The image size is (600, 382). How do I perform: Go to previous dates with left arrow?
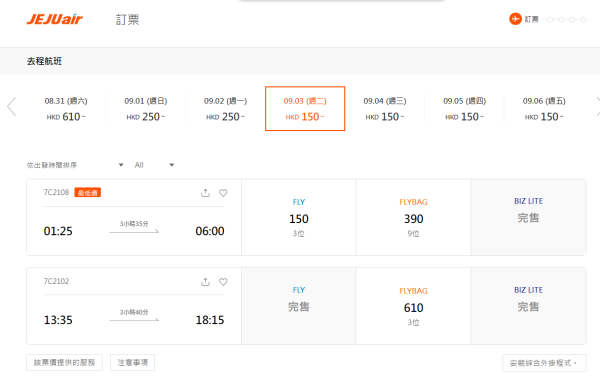click(12, 106)
